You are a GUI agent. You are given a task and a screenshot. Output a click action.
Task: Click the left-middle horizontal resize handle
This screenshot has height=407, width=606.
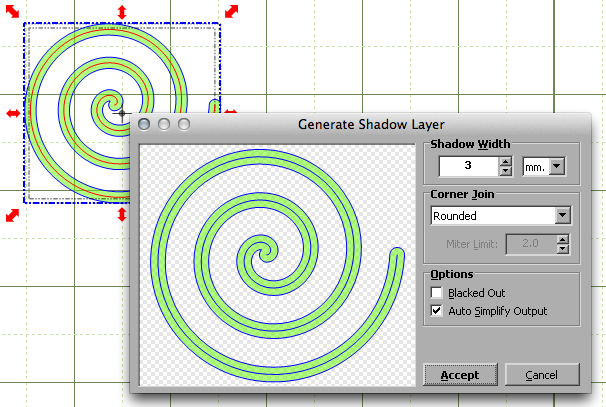click(14, 113)
